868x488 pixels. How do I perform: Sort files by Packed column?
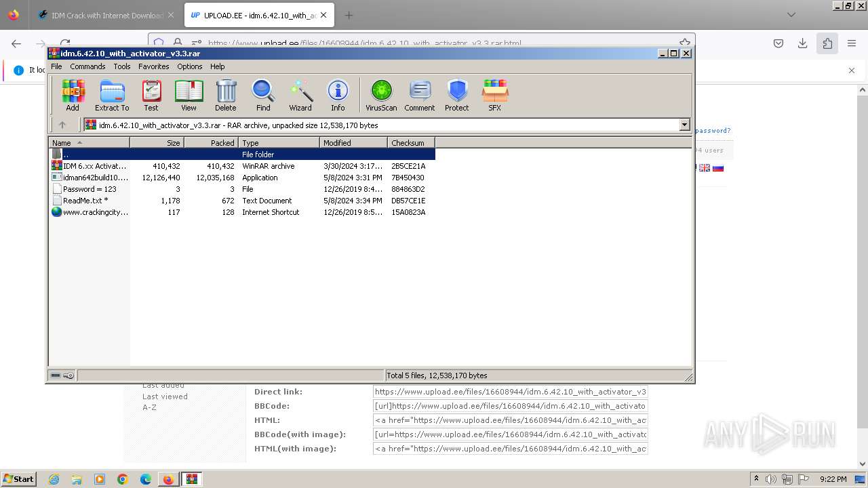tap(211, 143)
